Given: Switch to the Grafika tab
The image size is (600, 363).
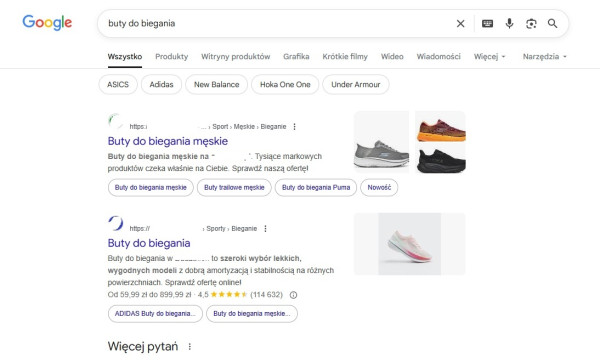Looking at the screenshot, I should tap(296, 57).
